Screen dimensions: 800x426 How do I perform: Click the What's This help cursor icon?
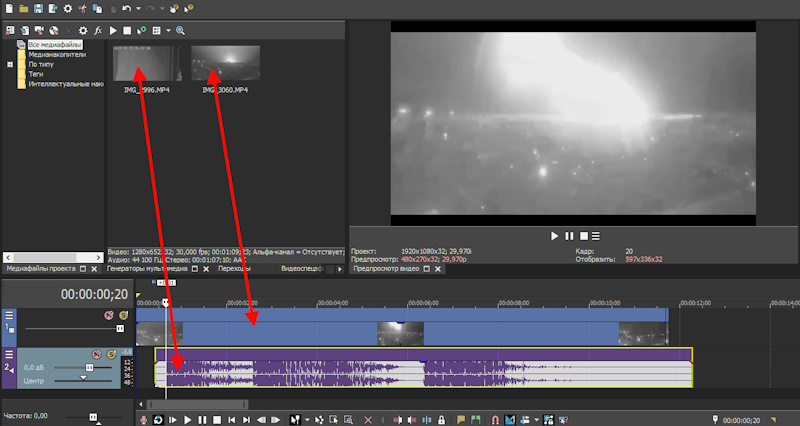coord(189,9)
